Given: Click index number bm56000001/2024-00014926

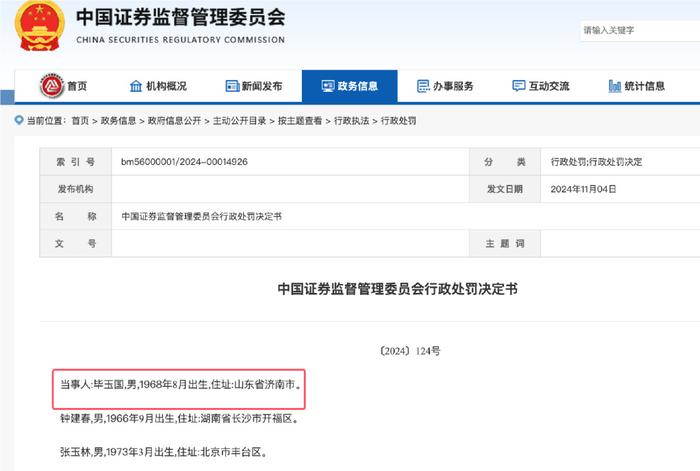Looking at the screenshot, I should [184, 162].
